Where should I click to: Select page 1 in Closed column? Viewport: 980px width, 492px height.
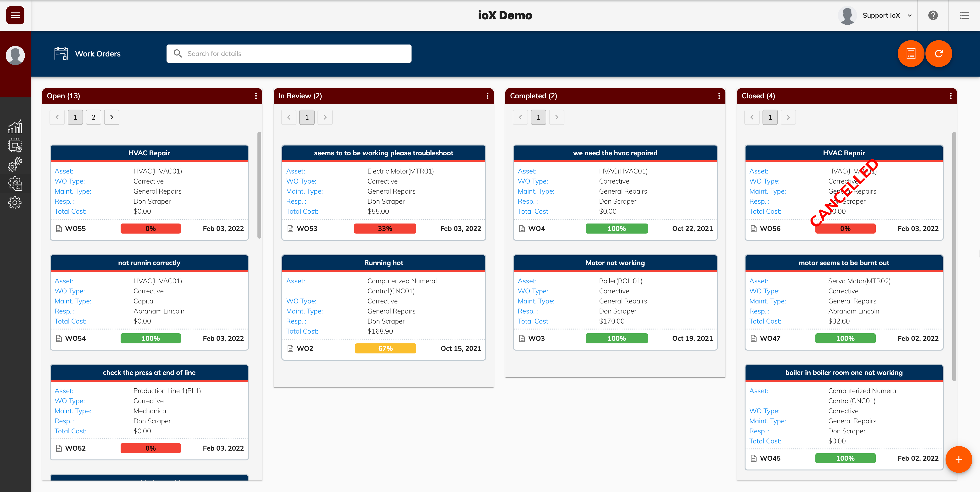[770, 117]
